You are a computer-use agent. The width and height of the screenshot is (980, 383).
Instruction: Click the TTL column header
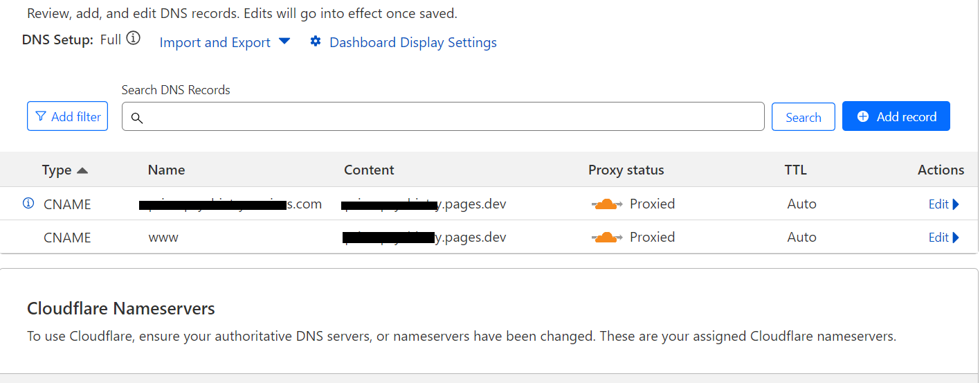tap(795, 170)
